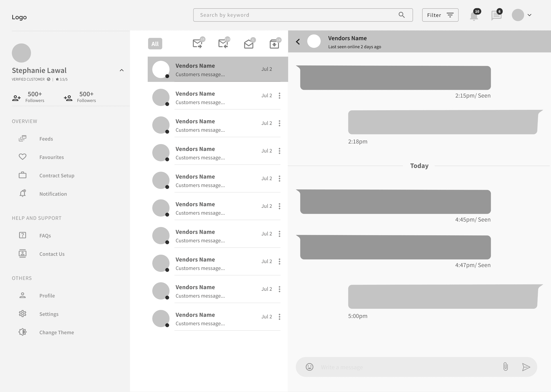Click the paperclip attachment icon
Screen dimensions: 551x392
(x=505, y=367)
